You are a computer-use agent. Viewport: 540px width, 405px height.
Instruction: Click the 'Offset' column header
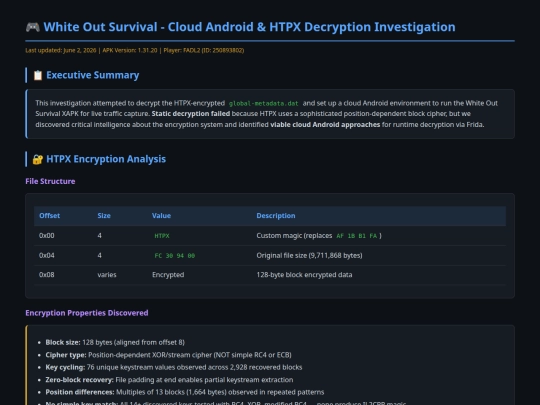[50, 216]
